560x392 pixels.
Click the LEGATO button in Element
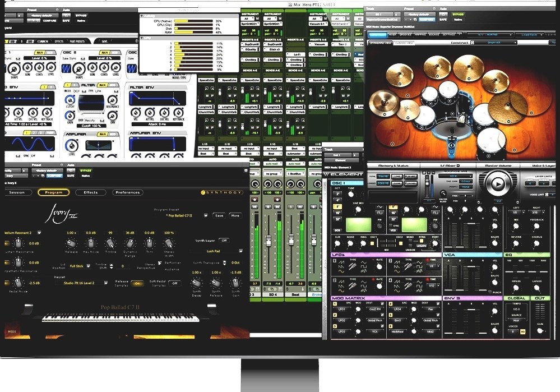422,246
